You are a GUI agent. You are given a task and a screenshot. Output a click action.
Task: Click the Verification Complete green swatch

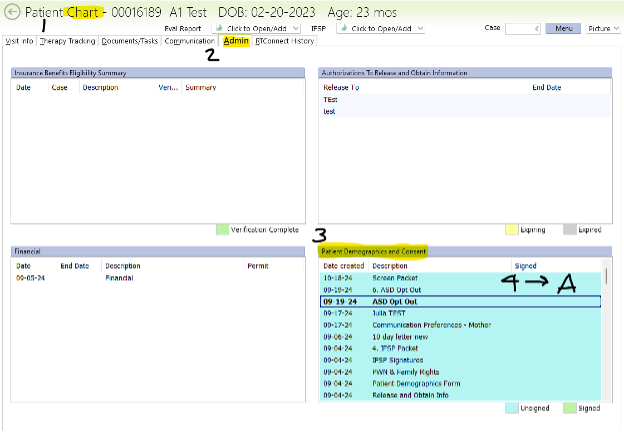click(222, 229)
